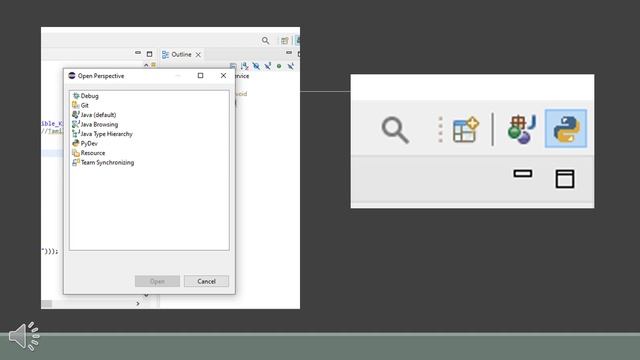The image size is (640, 360).
Task: Click the Open button in dialog
Action: coord(157,281)
